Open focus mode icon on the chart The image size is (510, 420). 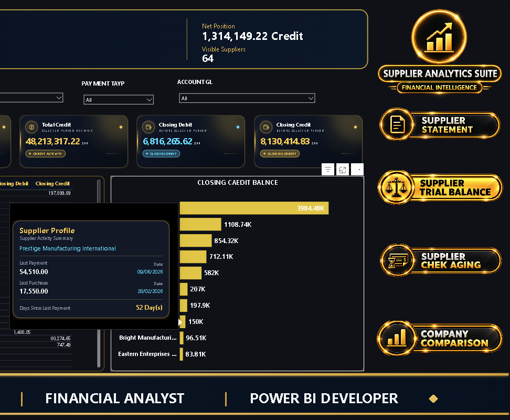pyautogui.click(x=343, y=170)
